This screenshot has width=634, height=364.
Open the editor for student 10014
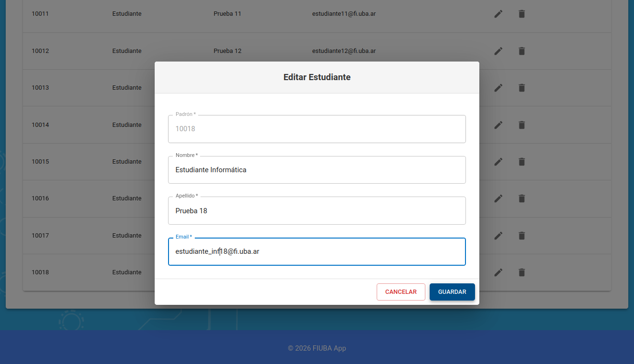[x=498, y=125]
